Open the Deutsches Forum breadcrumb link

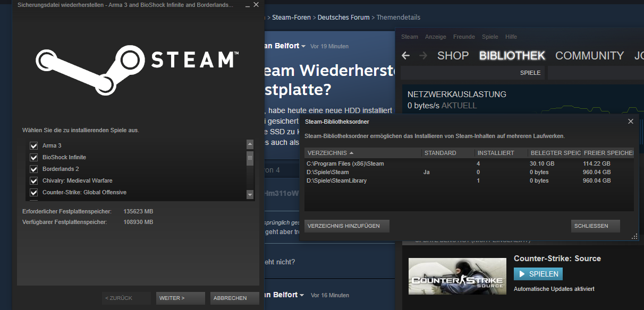(344, 18)
